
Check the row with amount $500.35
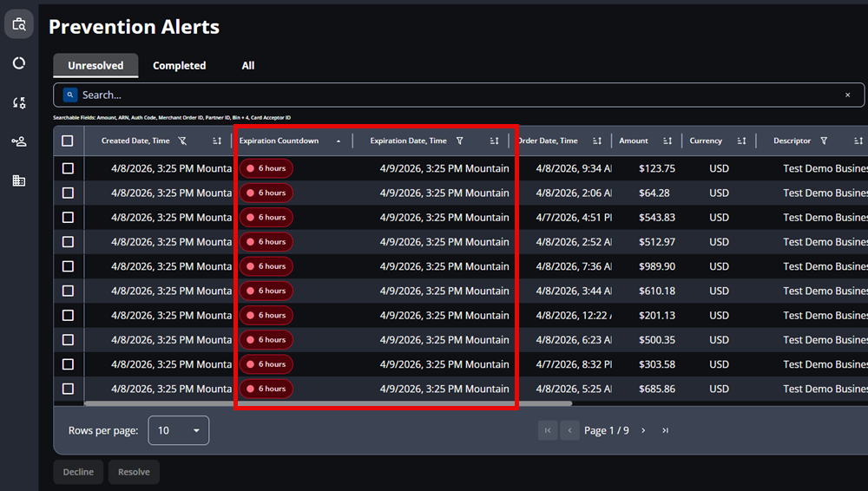pyautogui.click(x=68, y=339)
